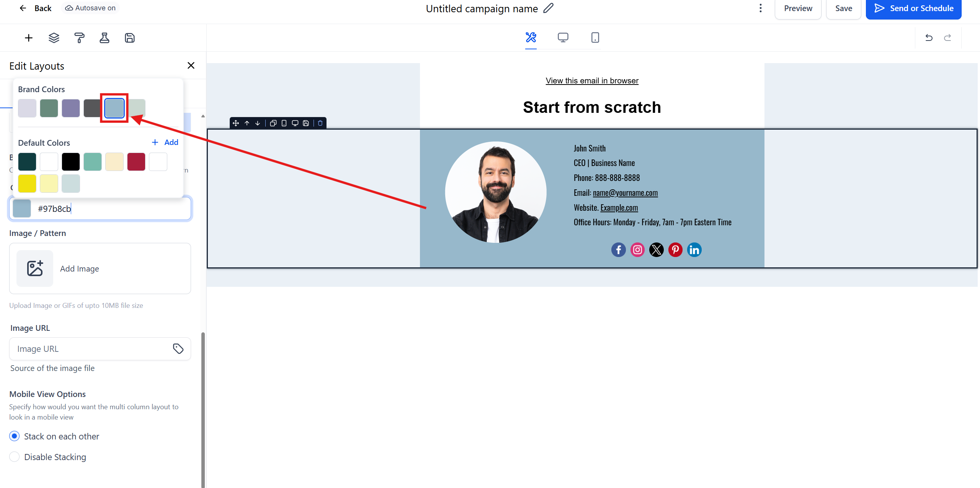The image size is (980, 488).
Task: Duplicate the selected layout section
Action: pyautogui.click(x=273, y=123)
